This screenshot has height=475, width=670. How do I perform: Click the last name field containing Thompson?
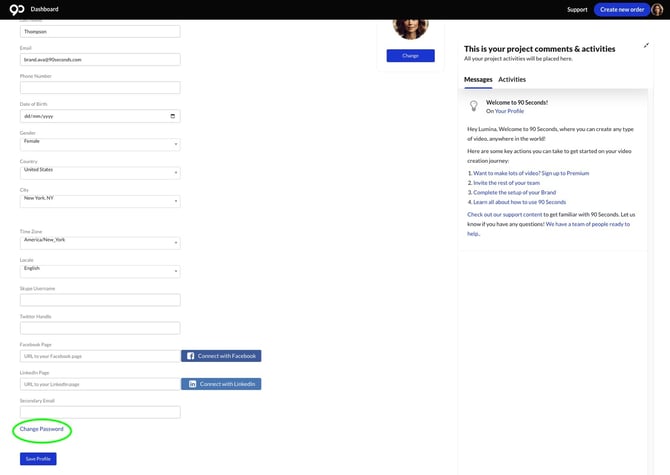100,32
